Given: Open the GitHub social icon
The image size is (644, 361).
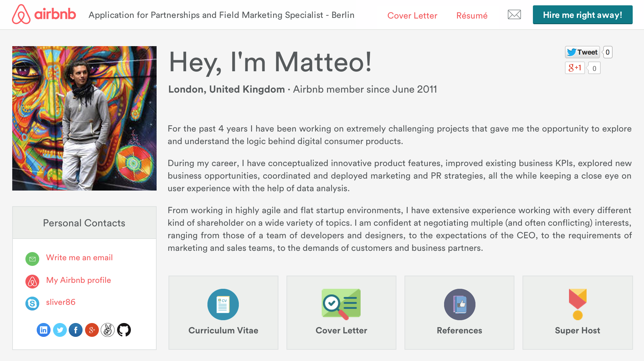Looking at the screenshot, I should [x=124, y=330].
